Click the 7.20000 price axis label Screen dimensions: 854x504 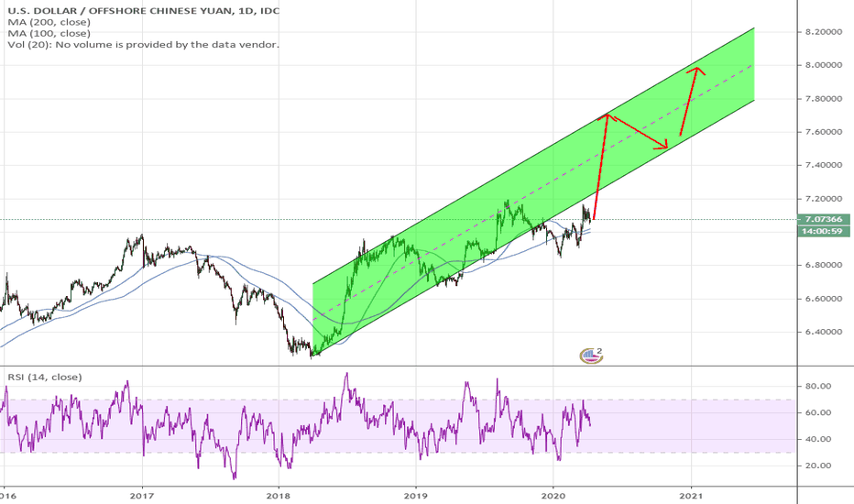point(824,199)
